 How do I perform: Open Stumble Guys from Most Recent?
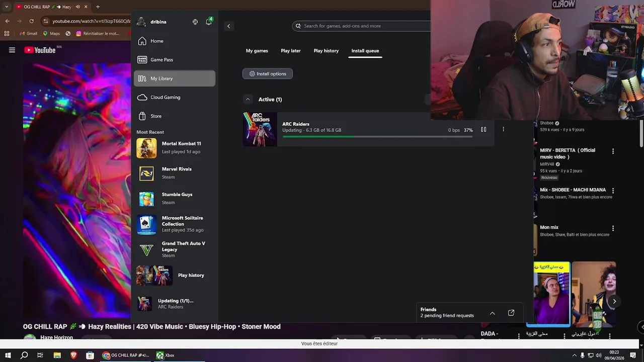175,199
